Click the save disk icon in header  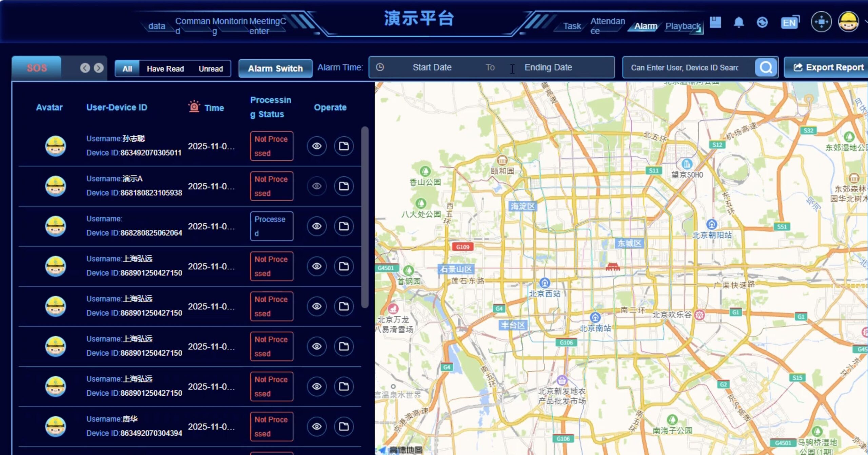coord(715,22)
